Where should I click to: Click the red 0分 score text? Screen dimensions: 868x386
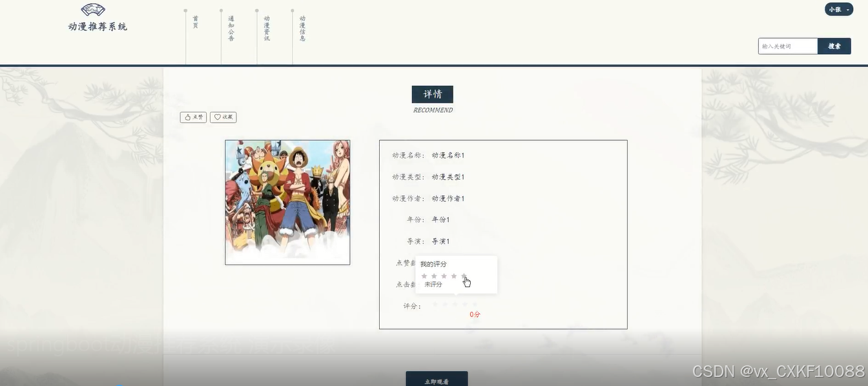[x=475, y=314]
